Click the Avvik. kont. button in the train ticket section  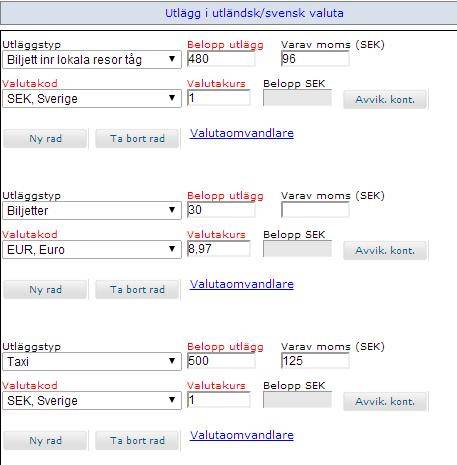pos(385,99)
